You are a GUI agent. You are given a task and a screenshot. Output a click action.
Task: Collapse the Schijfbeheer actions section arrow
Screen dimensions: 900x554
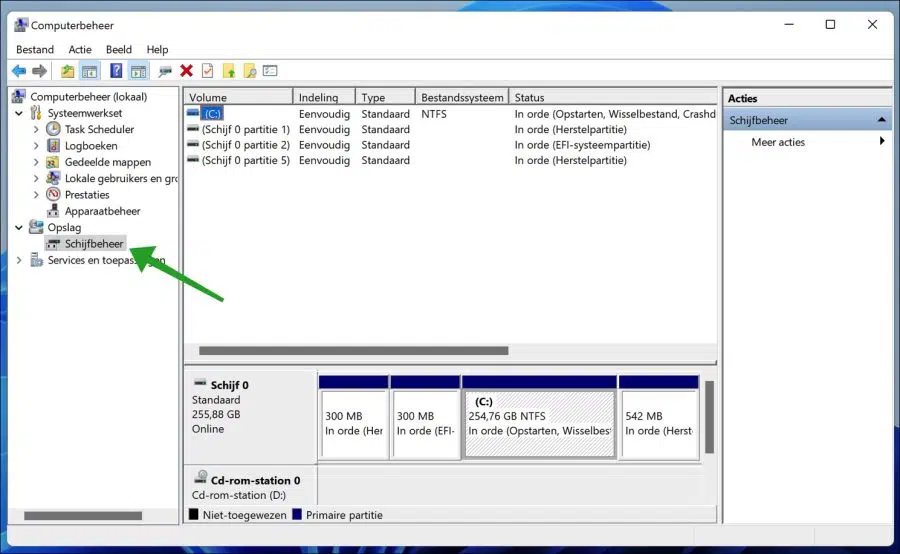882,120
